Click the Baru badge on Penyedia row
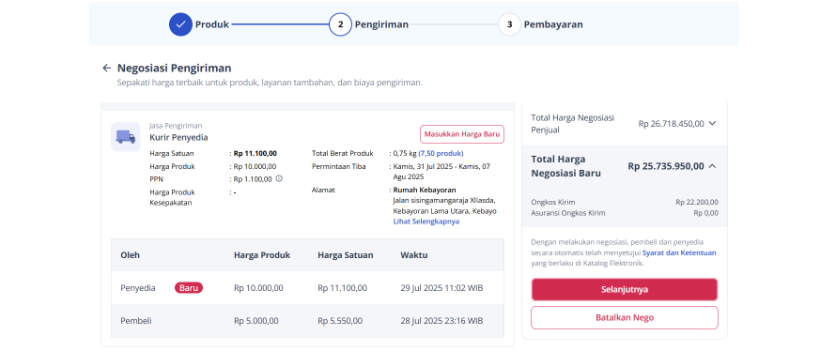The width and height of the screenshot is (819, 363). pyautogui.click(x=189, y=288)
